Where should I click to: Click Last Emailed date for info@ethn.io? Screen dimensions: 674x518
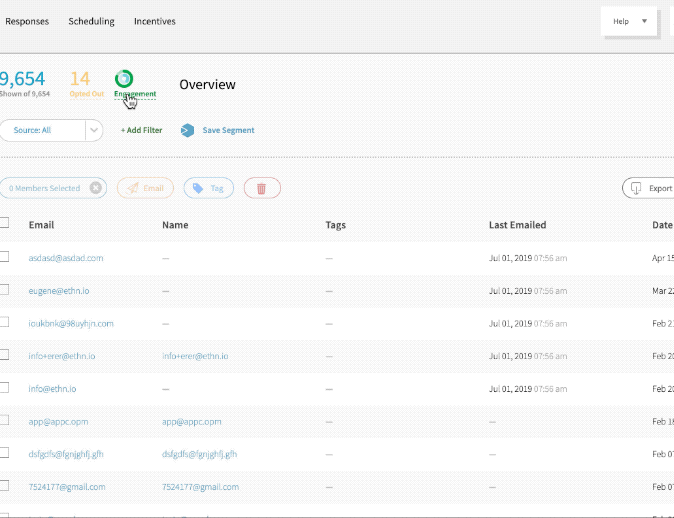(528, 389)
